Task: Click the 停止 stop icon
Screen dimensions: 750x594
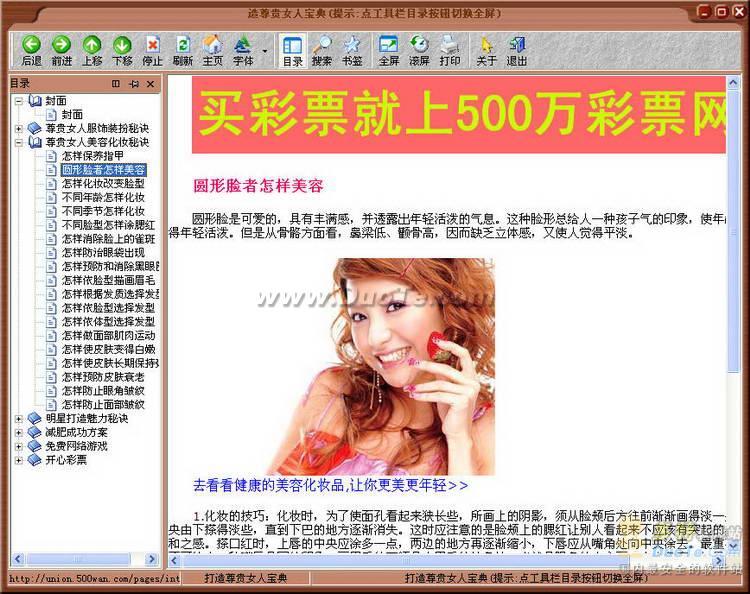Action: (153, 45)
